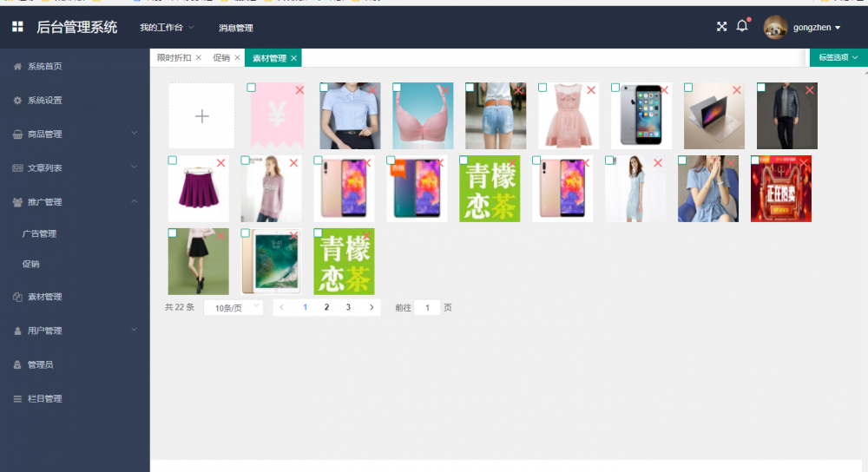The width and height of the screenshot is (868, 472).
Task: Click the lock icon next to 管理员
Action: tap(17, 364)
